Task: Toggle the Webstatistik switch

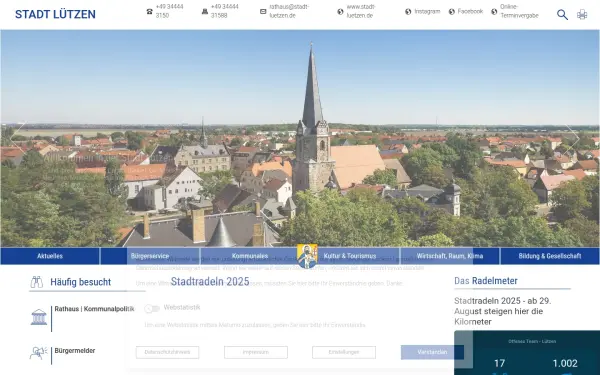Action: [x=152, y=308]
